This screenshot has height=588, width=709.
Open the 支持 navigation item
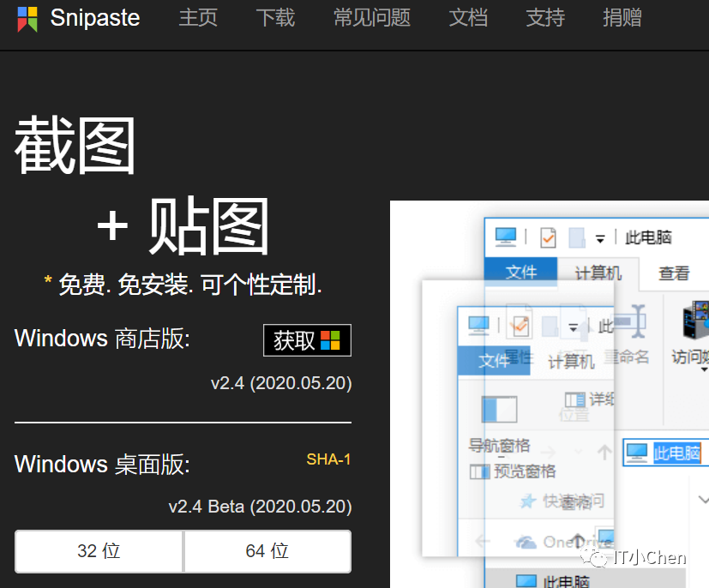pos(545,18)
